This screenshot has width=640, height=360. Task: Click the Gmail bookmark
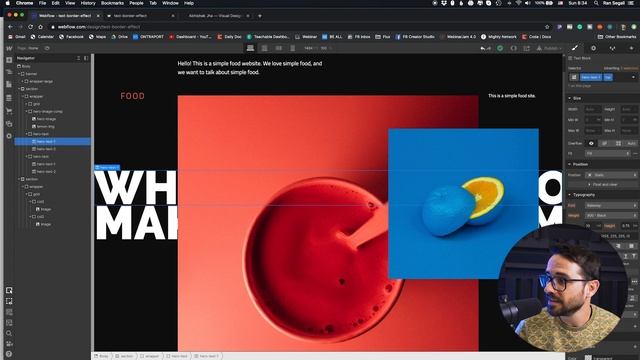[x=17, y=37]
